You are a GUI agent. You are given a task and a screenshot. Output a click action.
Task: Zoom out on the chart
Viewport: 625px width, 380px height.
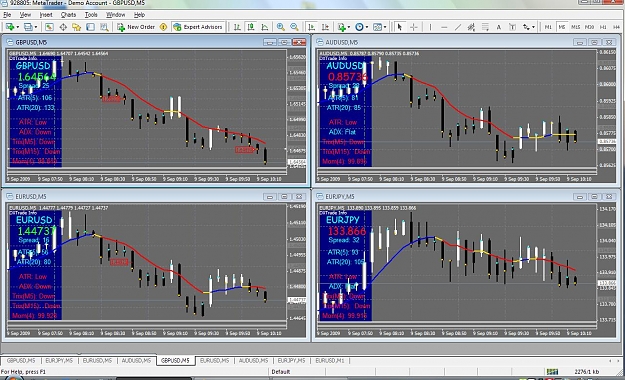294,27
